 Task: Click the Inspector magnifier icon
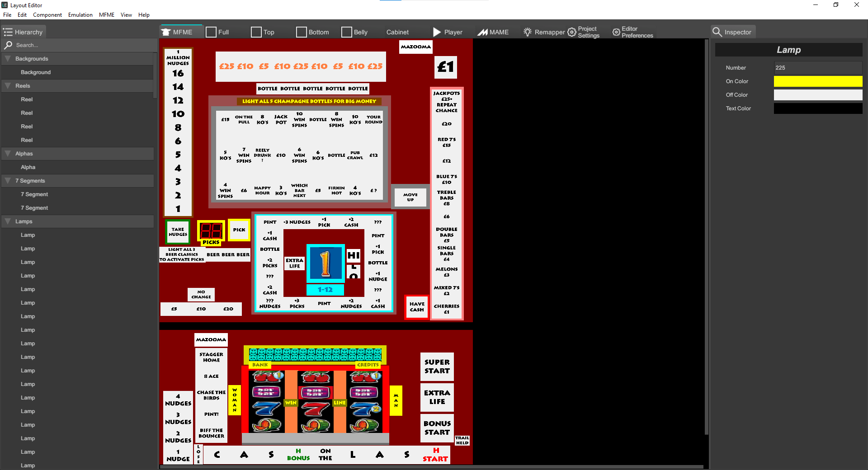click(x=717, y=32)
